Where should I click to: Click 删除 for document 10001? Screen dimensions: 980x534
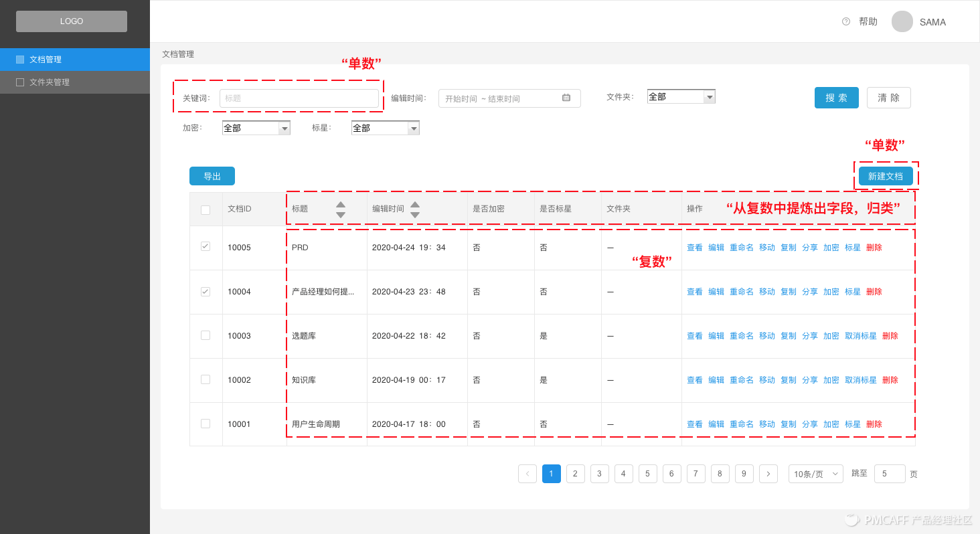[874, 424]
